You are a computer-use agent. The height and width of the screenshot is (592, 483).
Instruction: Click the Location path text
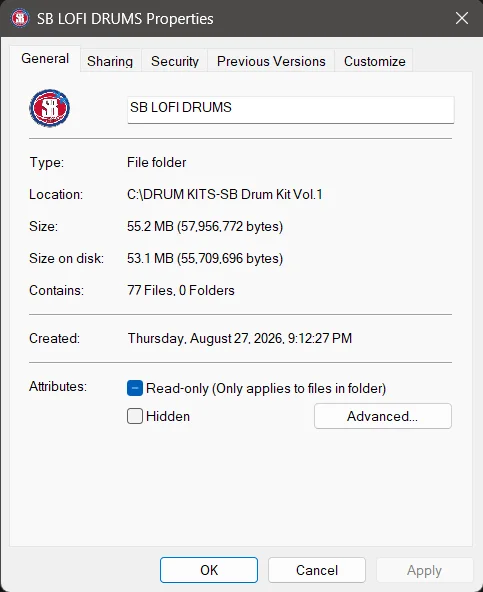(x=225, y=194)
